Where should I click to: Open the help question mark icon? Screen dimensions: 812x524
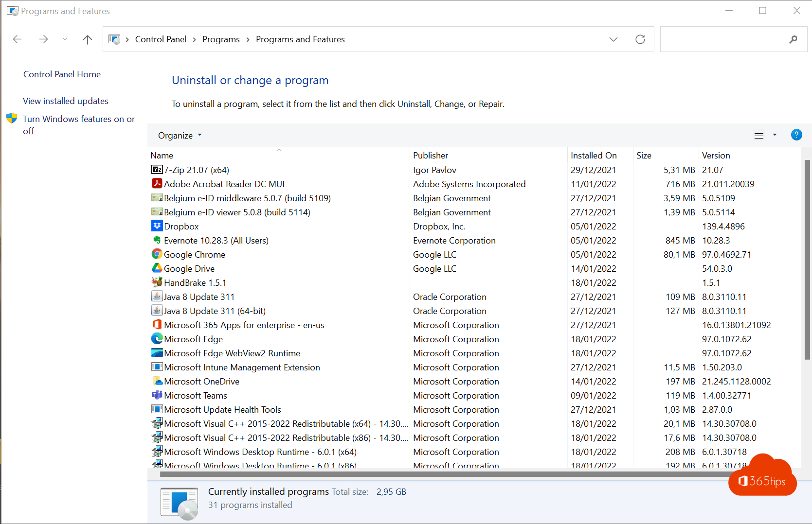796,135
